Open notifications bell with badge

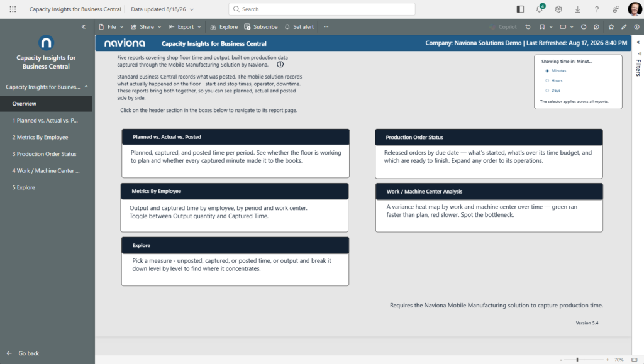coord(540,9)
